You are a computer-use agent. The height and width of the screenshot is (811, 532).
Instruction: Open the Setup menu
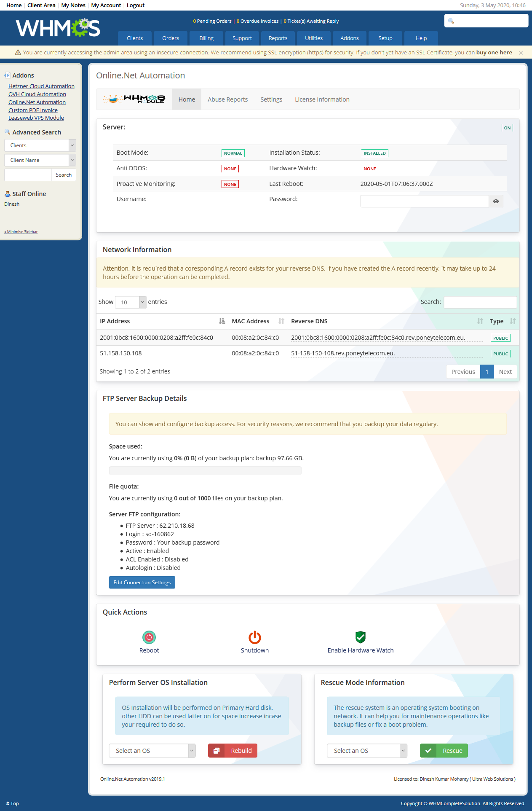[385, 38]
